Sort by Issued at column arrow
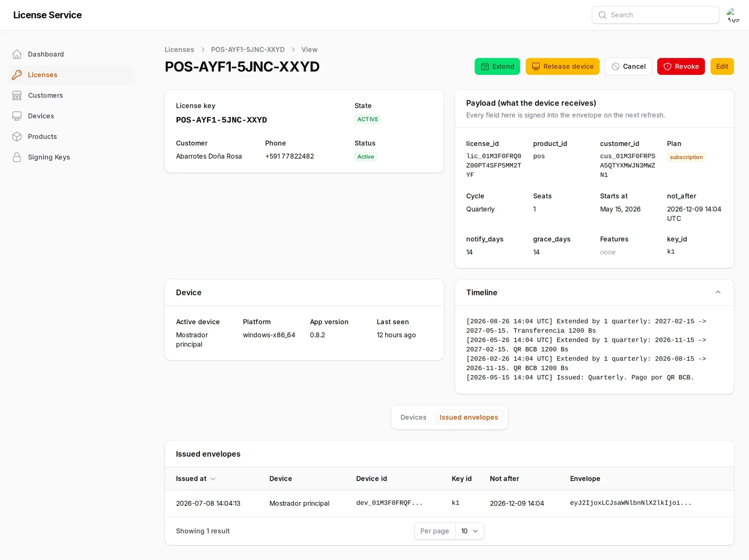Image resolution: width=749 pixels, height=560 pixels. (x=213, y=479)
